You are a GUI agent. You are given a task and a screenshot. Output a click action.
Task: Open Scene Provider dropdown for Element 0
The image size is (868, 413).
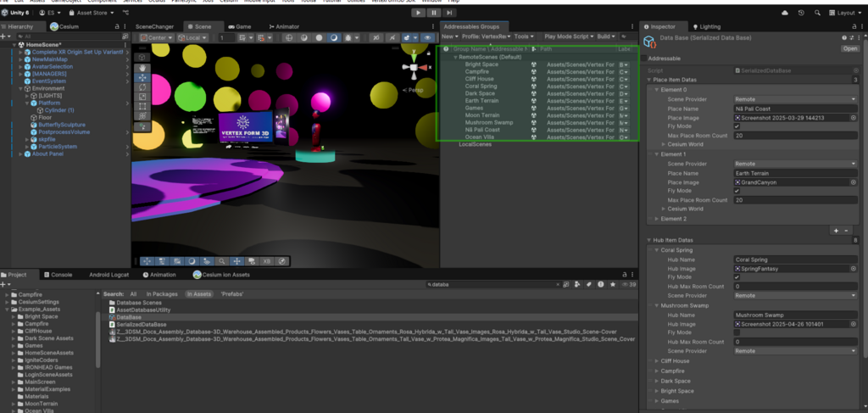tap(795, 99)
